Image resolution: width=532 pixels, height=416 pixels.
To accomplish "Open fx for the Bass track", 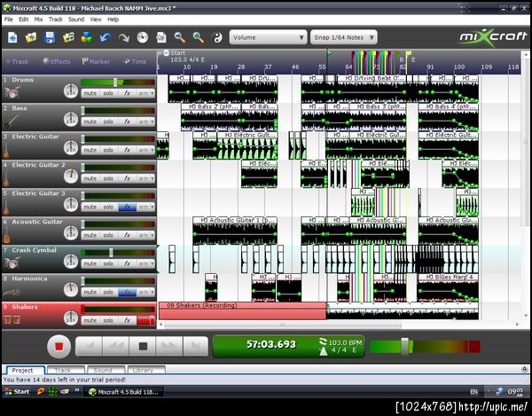I will [x=127, y=122].
